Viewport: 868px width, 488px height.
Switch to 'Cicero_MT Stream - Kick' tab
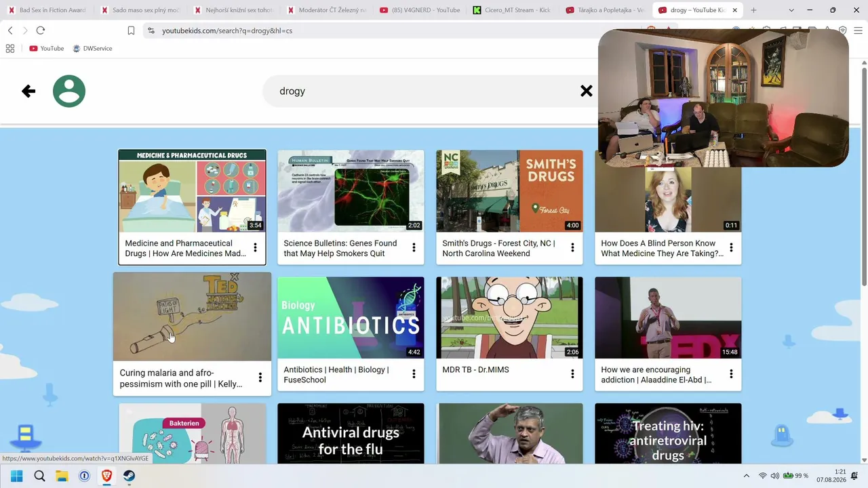tap(511, 10)
